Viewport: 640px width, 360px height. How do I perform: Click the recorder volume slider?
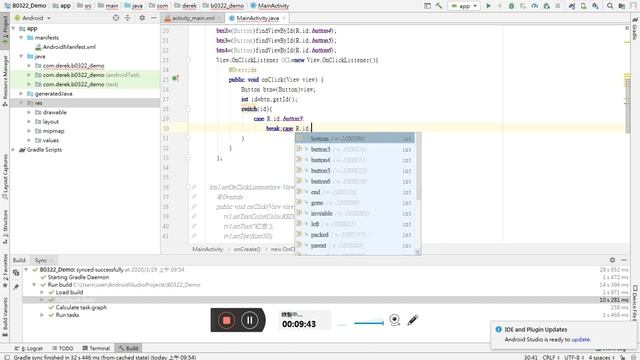point(369,323)
